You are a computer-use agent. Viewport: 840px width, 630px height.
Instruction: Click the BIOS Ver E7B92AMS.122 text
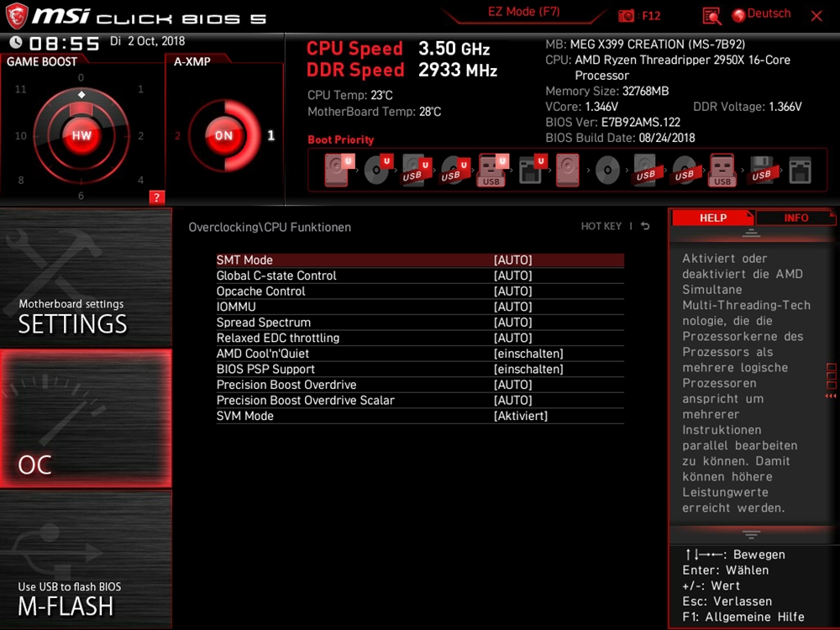point(613,122)
